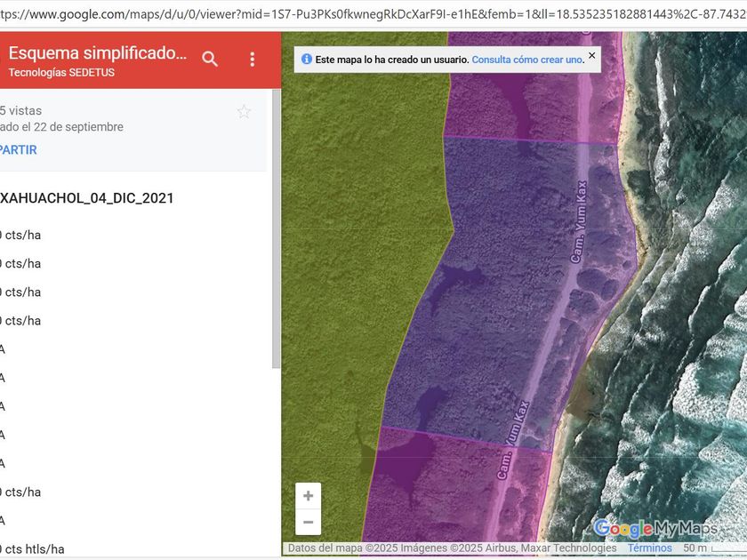
Task: Open the three-dot more options menu
Action: [x=253, y=59]
